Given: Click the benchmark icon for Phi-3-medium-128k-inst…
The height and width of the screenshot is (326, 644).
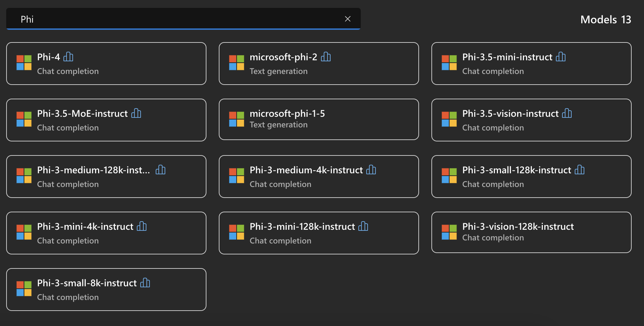Looking at the screenshot, I should (x=160, y=170).
